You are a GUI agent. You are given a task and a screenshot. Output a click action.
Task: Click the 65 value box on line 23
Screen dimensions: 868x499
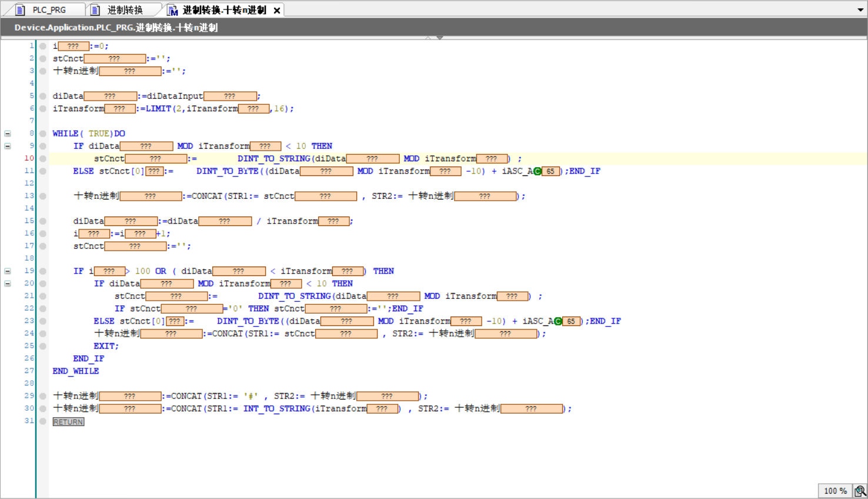click(x=572, y=321)
